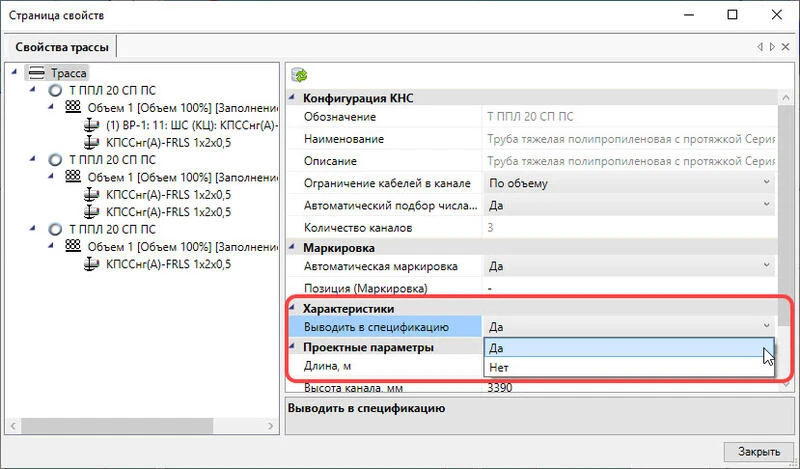The image size is (800, 469).
Task: Click the left arrow in tab strip corner
Action: point(759,47)
